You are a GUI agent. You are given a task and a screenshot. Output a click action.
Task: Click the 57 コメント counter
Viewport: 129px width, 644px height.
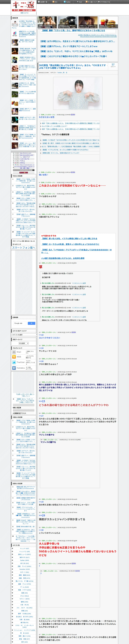click(113, 65)
